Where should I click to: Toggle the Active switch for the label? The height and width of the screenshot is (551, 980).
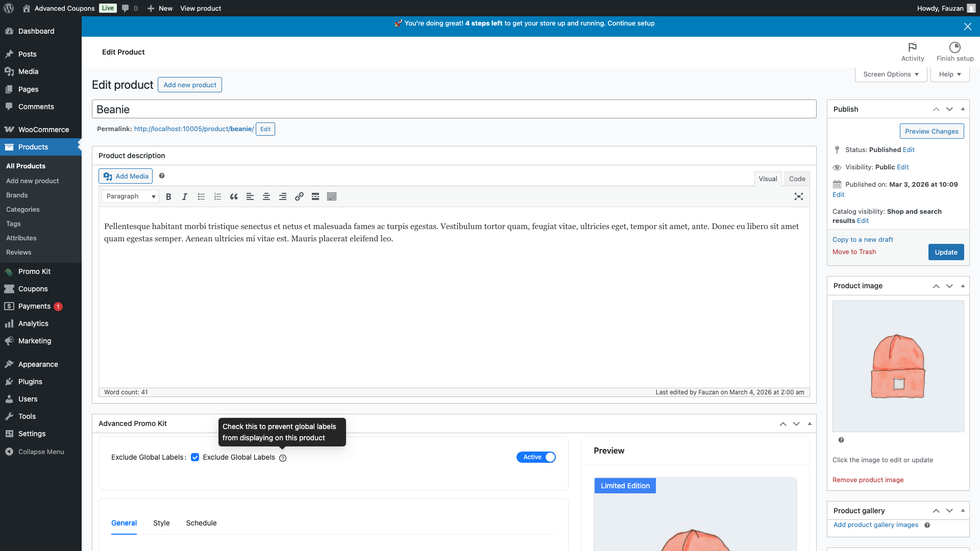(536, 457)
